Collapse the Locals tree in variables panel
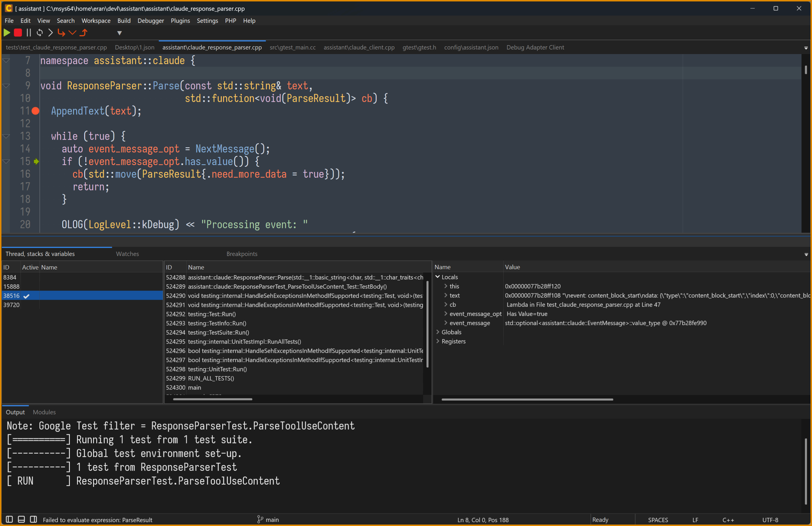 click(x=438, y=277)
